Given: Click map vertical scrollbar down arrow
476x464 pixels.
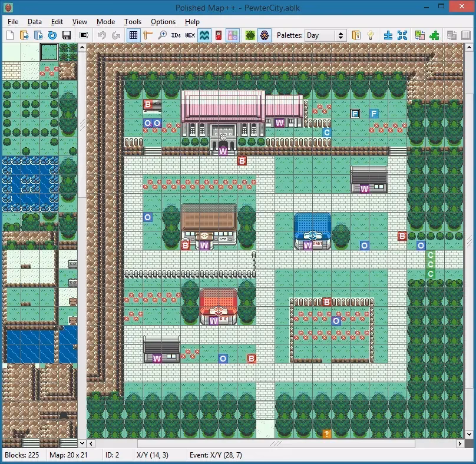Looking at the screenshot, I should coord(469,434).
